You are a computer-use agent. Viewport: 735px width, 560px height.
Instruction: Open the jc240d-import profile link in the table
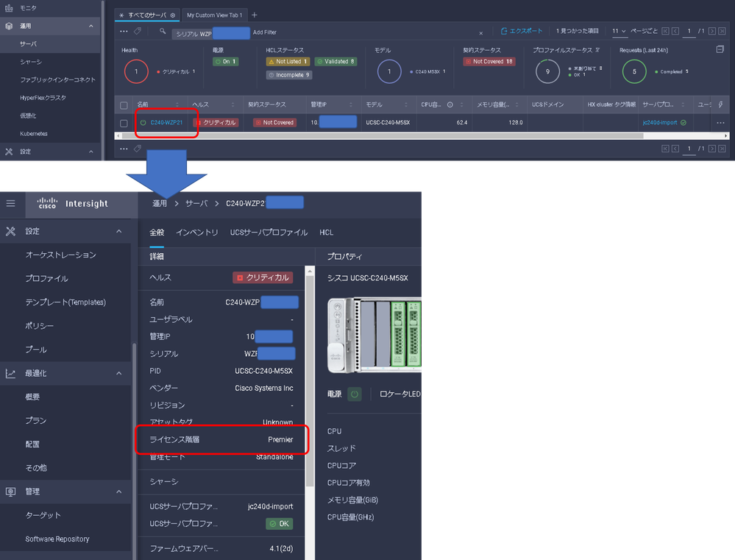(659, 122)
